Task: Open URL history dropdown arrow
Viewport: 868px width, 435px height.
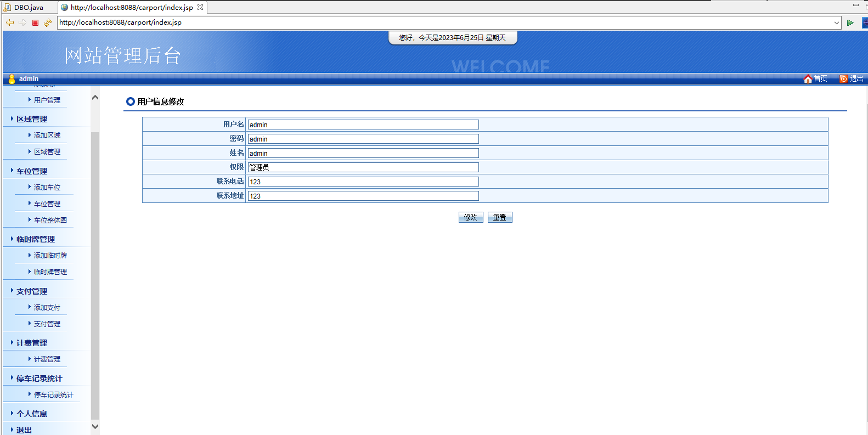Action: point(836,22)
